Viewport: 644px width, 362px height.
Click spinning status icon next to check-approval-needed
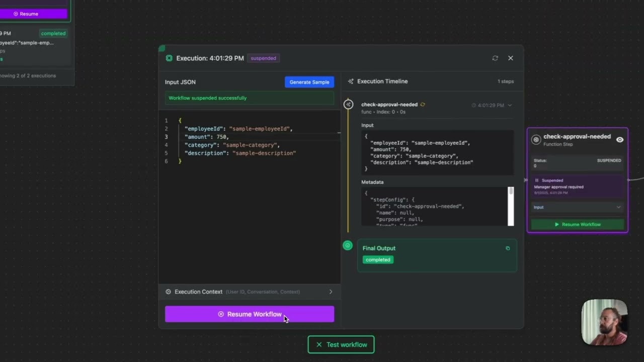(423, 105)
